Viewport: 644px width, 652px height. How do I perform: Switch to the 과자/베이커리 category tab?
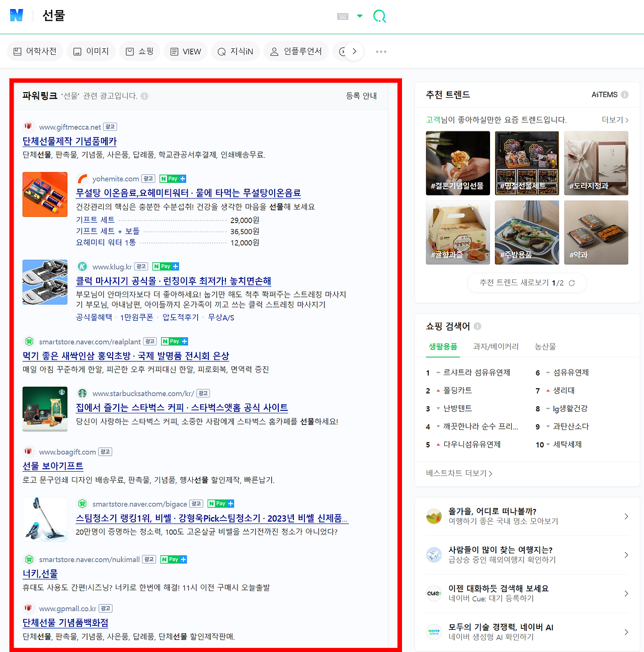point(496,346)
